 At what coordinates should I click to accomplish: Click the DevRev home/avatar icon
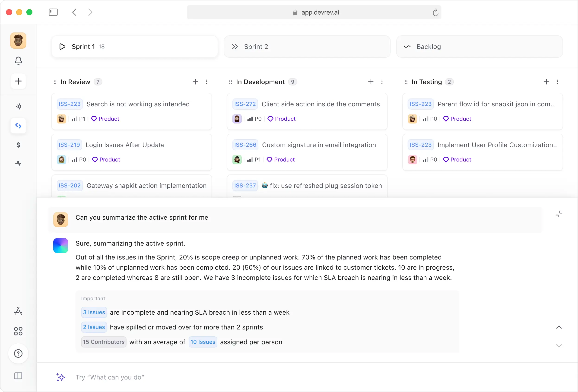pos(18,40)
